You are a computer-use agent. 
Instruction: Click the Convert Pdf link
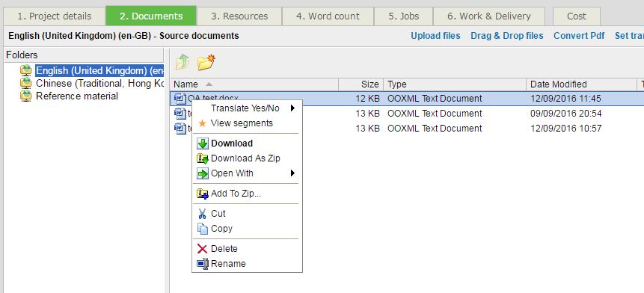point(579,36)
